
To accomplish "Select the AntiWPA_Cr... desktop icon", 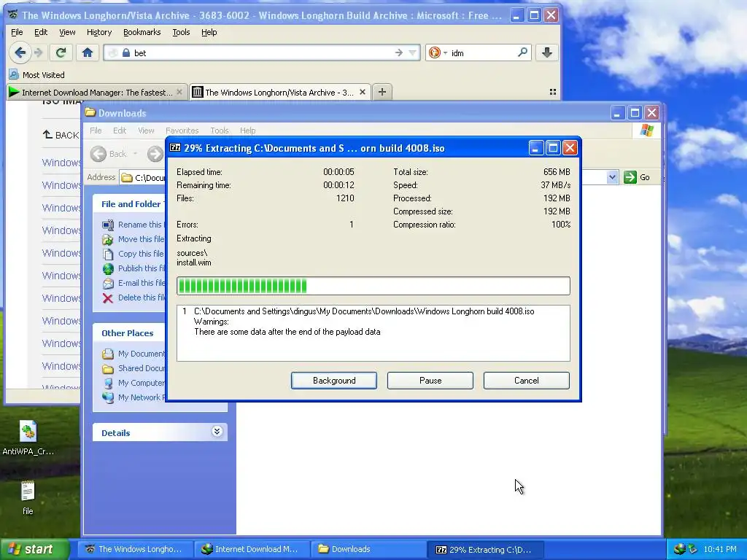I will pyautogui.click(x=28, y=438).
